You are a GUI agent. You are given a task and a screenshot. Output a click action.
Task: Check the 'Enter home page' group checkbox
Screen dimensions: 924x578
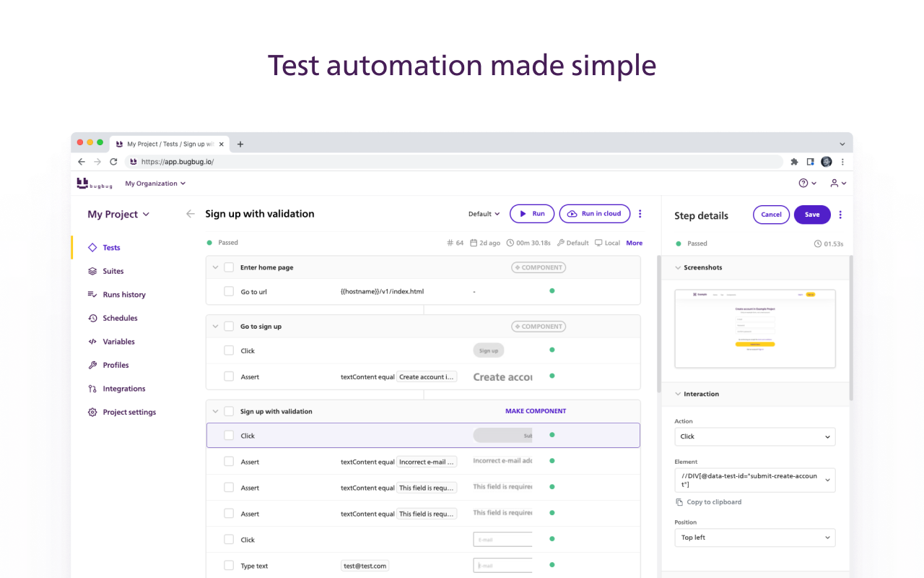[x=228, y=267]
